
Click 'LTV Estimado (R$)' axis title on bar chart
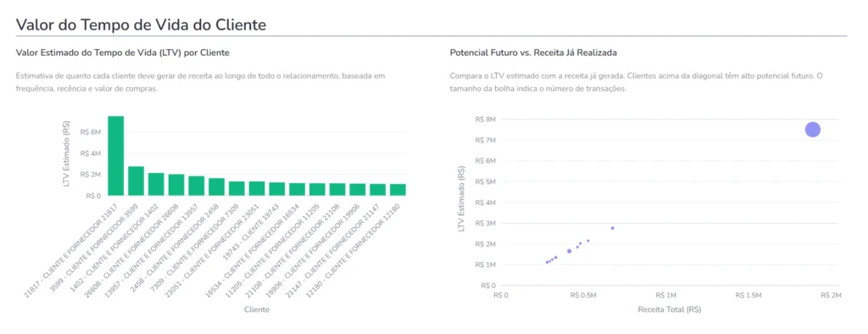(66, 154)
